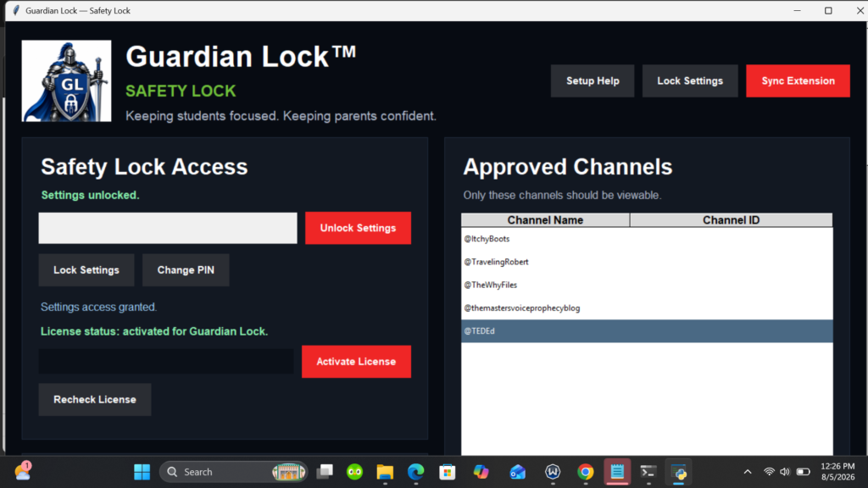Open Setup Help
This screenshot has width=868, height=488.
tap(593, 80)
